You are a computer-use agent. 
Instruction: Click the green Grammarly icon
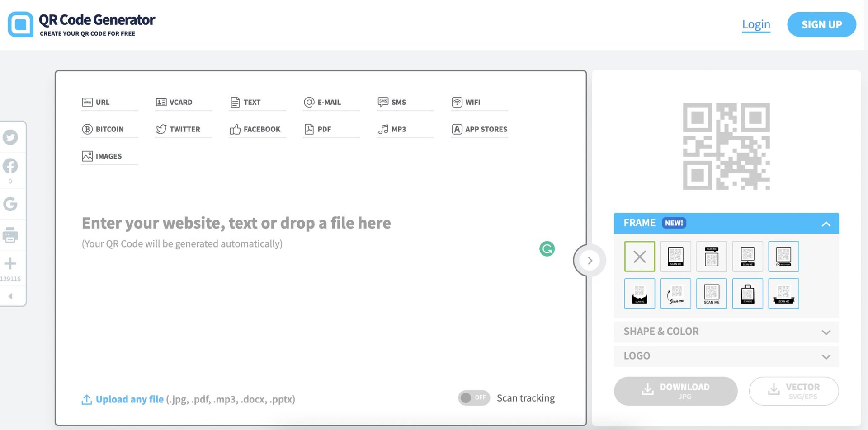(547, 248)
